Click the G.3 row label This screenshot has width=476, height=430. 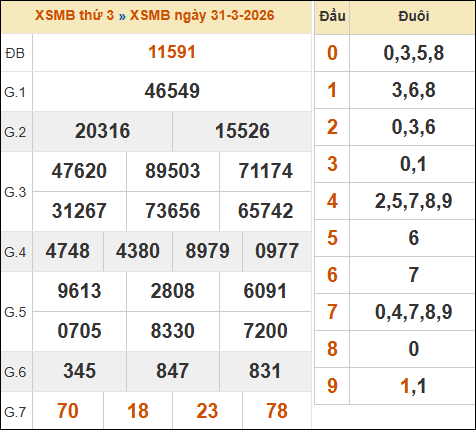click(x=15, y=192)
